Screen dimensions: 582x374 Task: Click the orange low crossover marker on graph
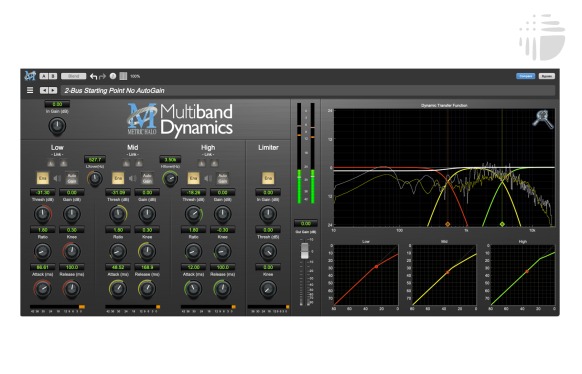coord(448,224)
